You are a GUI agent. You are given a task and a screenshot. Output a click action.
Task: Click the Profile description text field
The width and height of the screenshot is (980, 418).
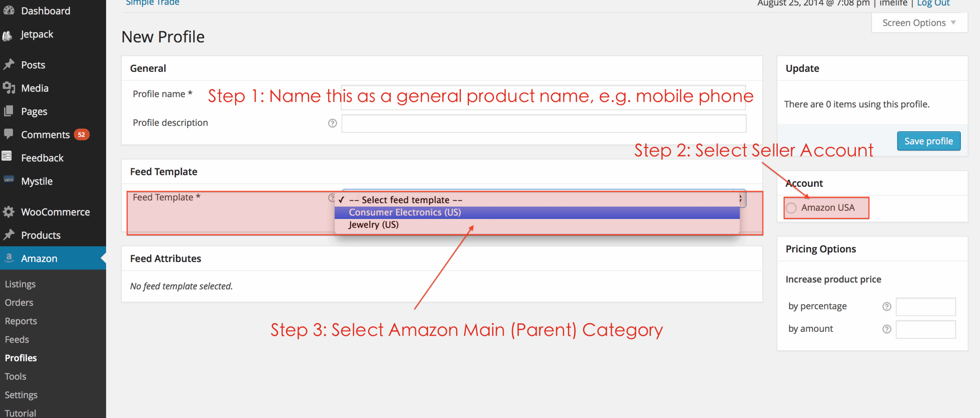coord(544,123)
